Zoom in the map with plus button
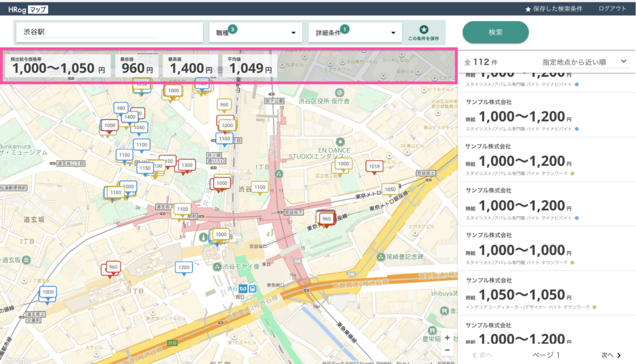This screenshot has height=364, width=636. coord(447,338)
